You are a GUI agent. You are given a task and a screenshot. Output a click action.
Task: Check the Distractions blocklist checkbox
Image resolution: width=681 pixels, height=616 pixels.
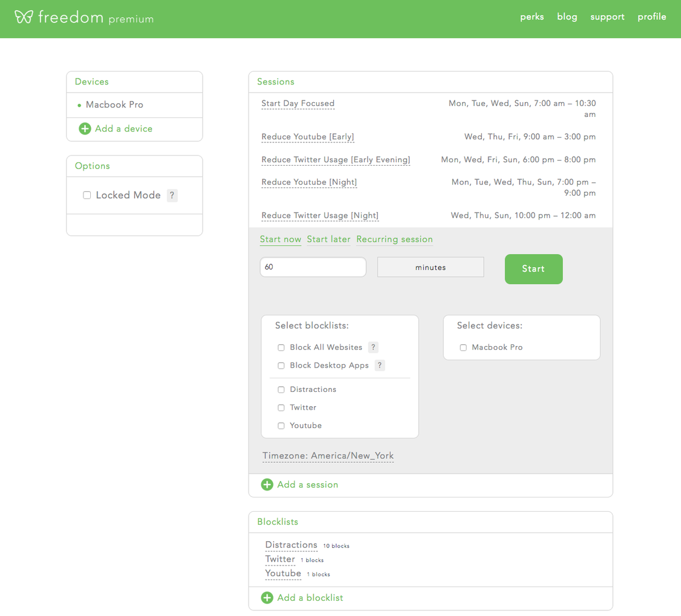(x=281, y=390)
